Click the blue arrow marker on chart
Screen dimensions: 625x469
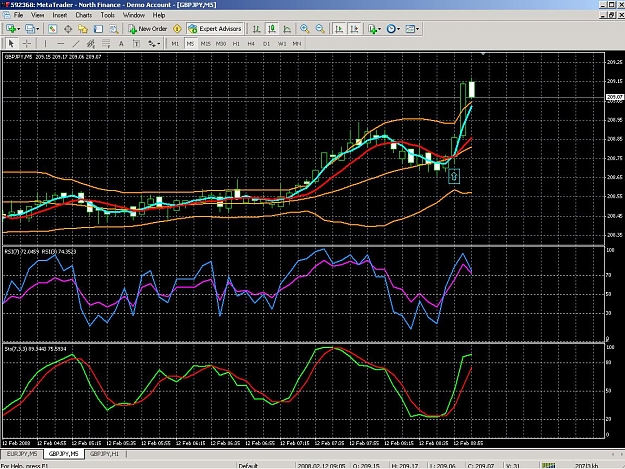click(454, 176)
